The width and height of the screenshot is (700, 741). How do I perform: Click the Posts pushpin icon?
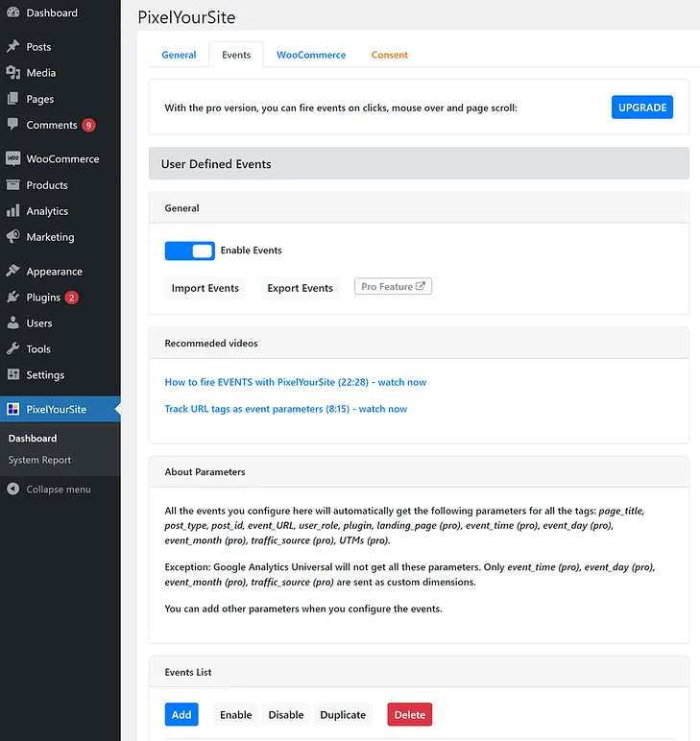(x=12, y=47)
